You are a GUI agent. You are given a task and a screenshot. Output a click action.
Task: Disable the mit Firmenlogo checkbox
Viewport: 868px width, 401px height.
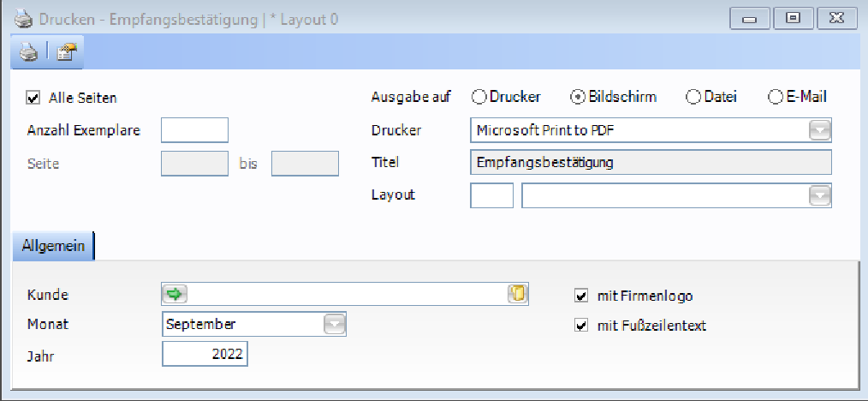pyautogui.click(x=581, y=296)
